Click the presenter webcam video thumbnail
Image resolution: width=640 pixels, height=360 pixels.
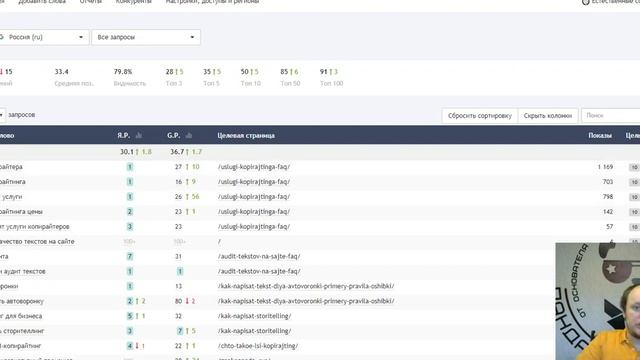click(x=598, y=301)
